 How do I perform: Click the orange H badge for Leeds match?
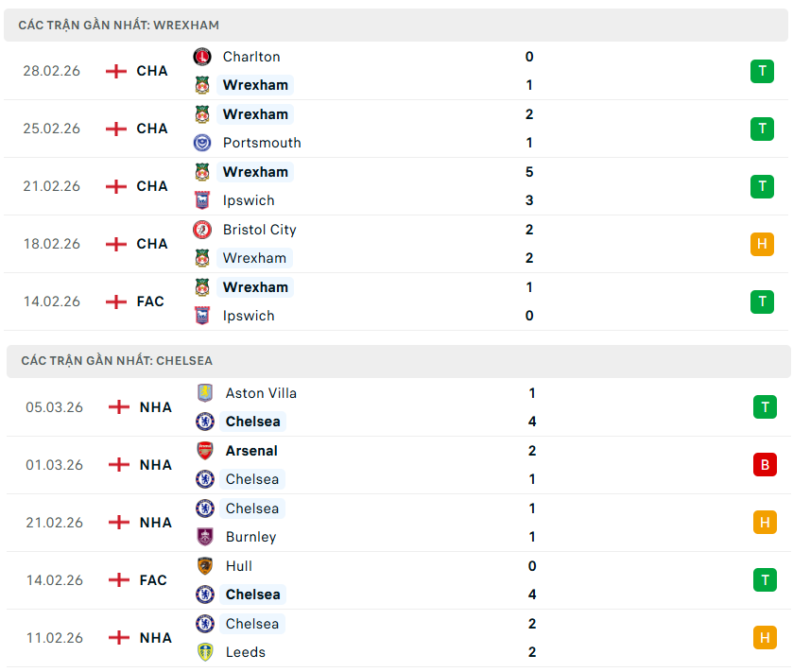click(x=765, y=638)
